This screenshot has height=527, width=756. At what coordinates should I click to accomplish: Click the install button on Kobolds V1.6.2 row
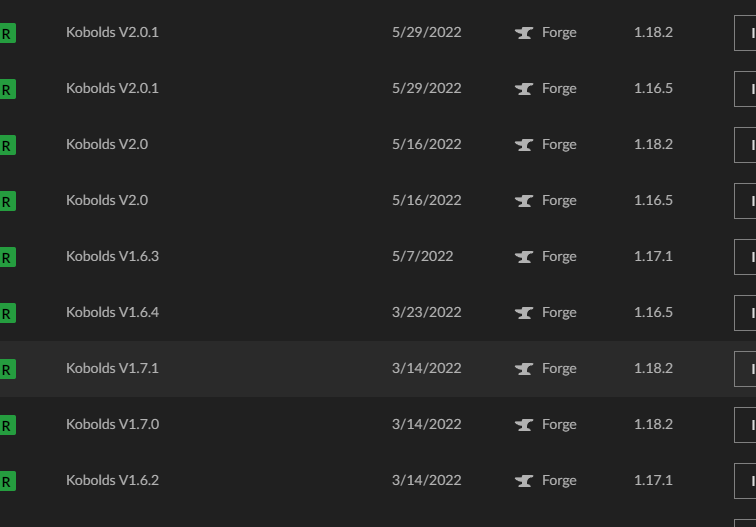point(745,481)
